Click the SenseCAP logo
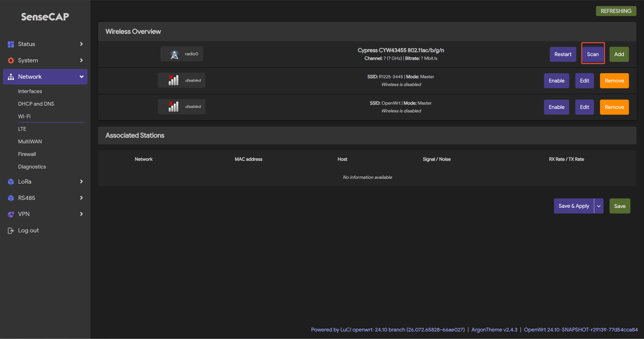The image size is (644, 339). (x=45, y=17)
